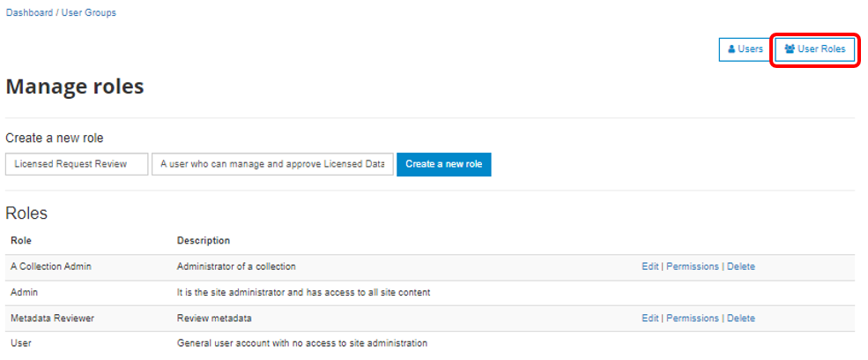Click the Description column header
The width and height of the screenshot is (868, 360).
point(204,241)
